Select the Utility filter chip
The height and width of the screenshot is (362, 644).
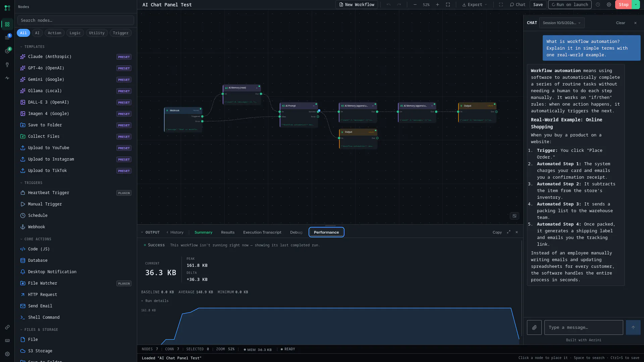[97, 33]
